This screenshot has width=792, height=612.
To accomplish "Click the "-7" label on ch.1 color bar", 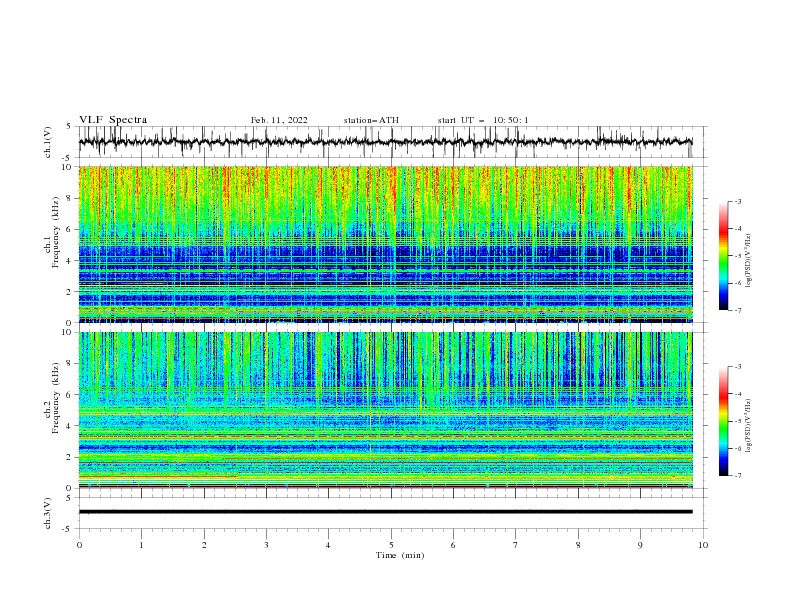I will click(737, 310).
